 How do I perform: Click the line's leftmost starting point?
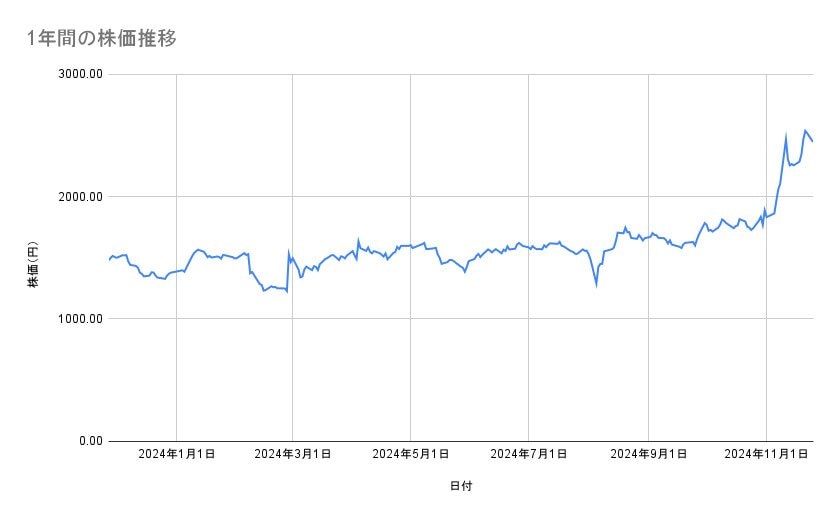click(109, 260)
